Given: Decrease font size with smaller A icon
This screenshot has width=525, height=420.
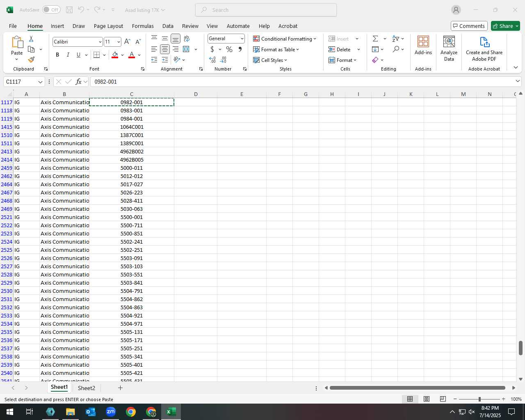Looking at the screenshot, I should coord(138,41).
